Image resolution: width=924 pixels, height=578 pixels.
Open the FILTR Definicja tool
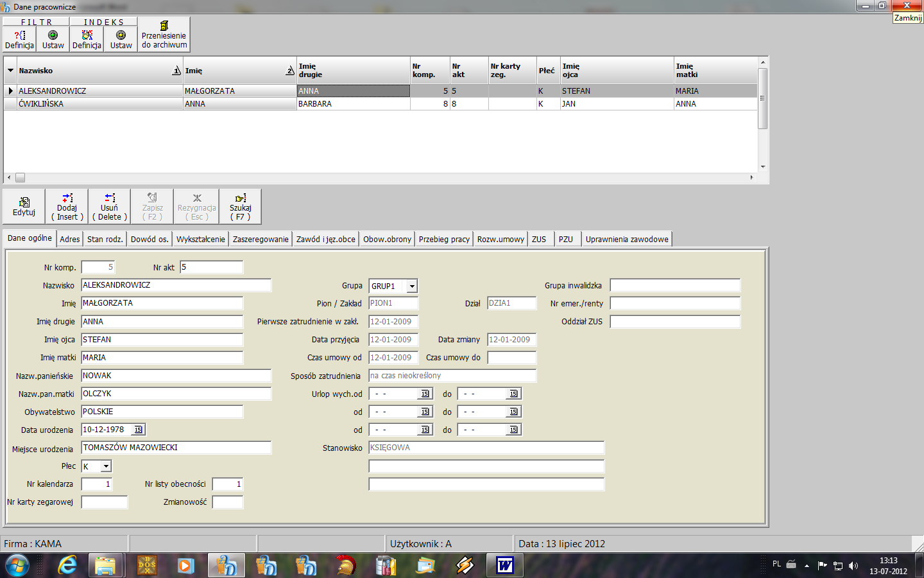pos(19,40)
